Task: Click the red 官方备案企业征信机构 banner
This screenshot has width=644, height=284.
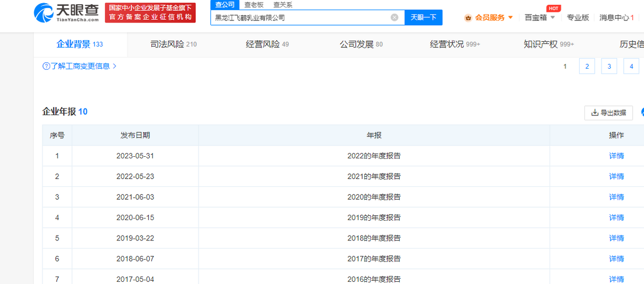Action: (150, 12)
